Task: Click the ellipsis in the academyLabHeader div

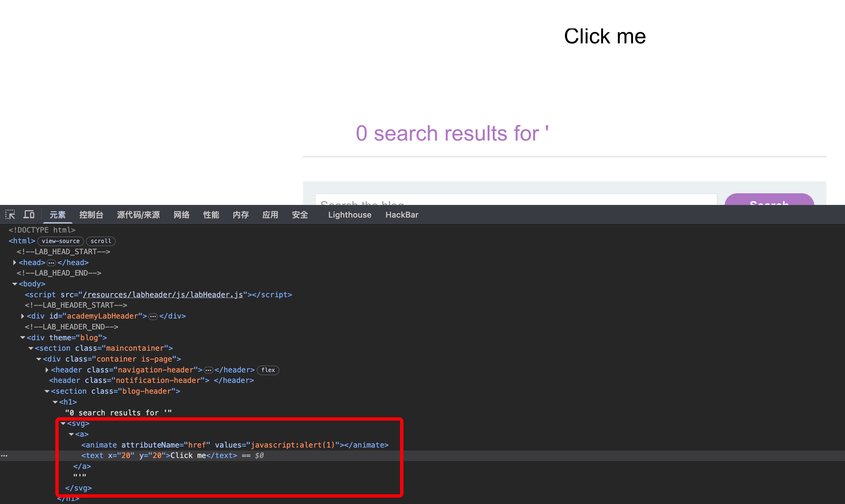Action: click(x=153, y=317)
